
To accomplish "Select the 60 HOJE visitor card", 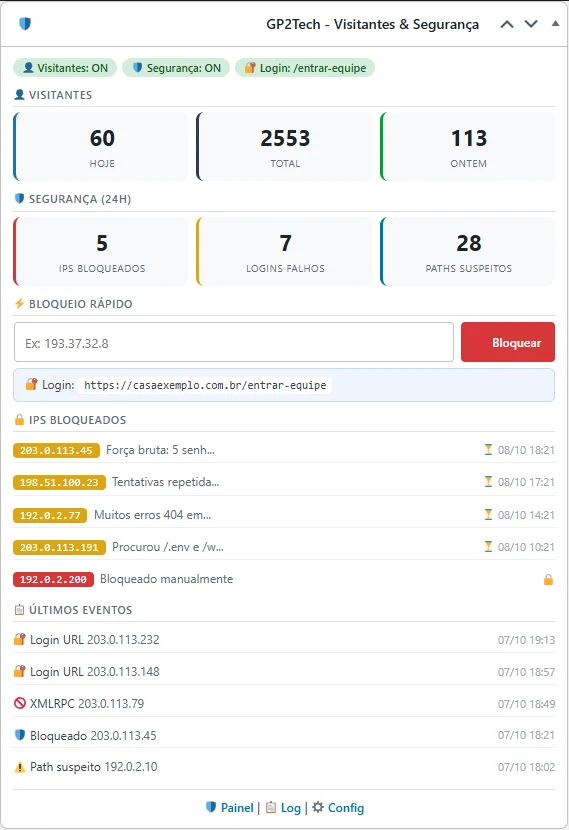I will click(x=101, y=147).
